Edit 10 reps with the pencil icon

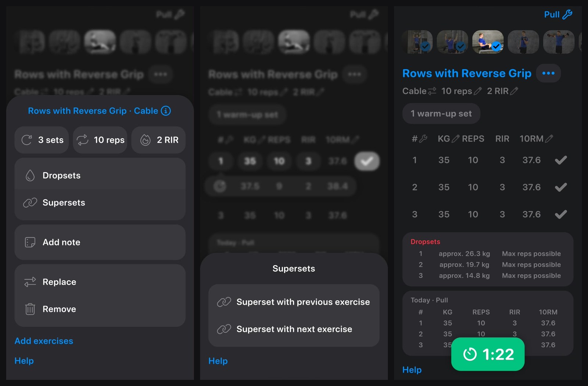point(477,91)
